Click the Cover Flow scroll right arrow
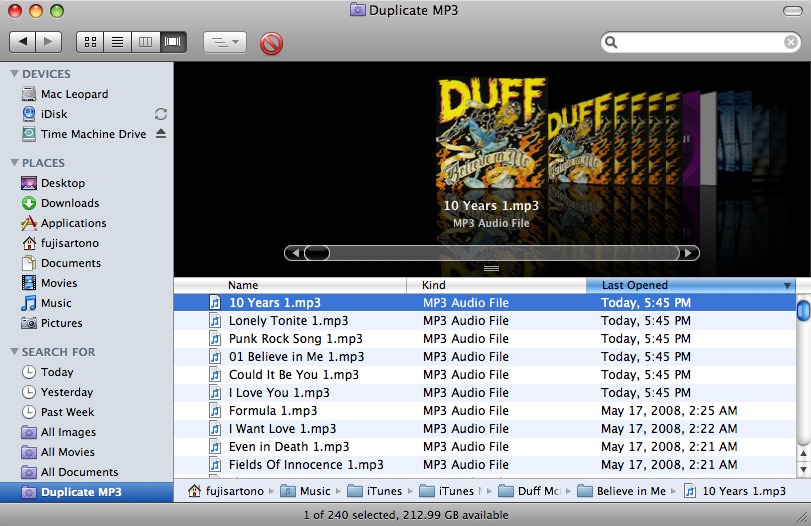 (688, 253)
